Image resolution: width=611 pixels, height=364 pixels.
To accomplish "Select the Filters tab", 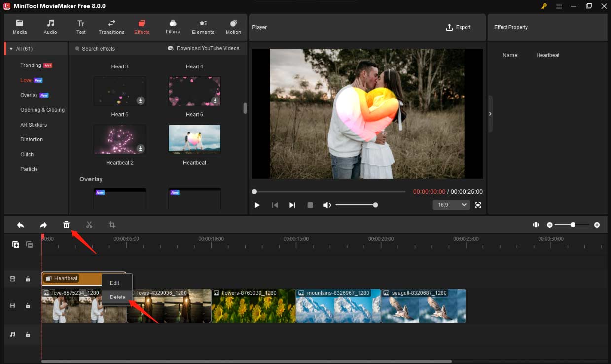I will coord(173,27).
